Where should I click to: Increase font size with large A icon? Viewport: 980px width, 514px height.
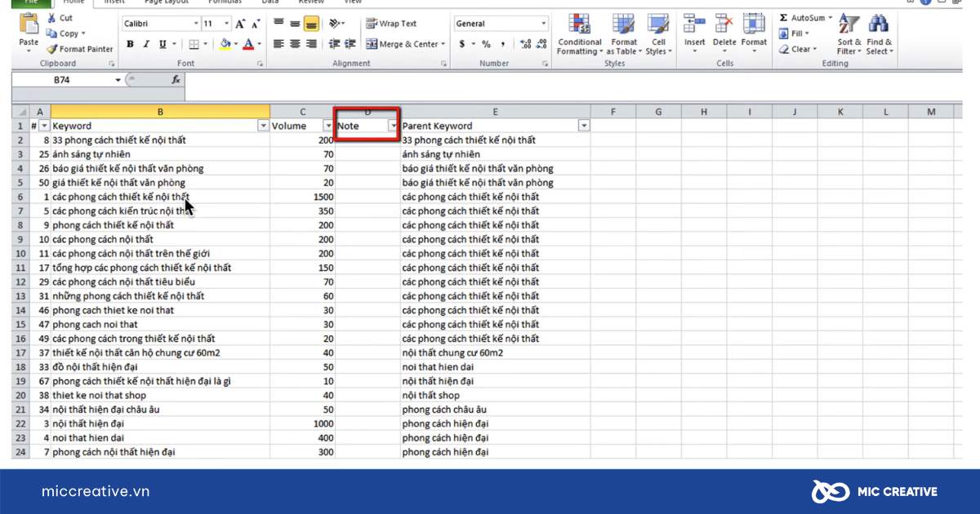240,24
